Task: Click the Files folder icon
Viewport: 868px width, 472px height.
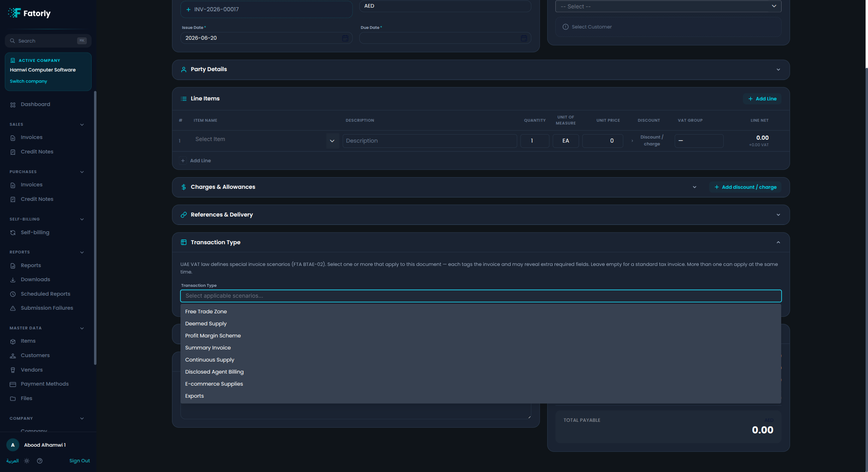Action: point(13,398)
